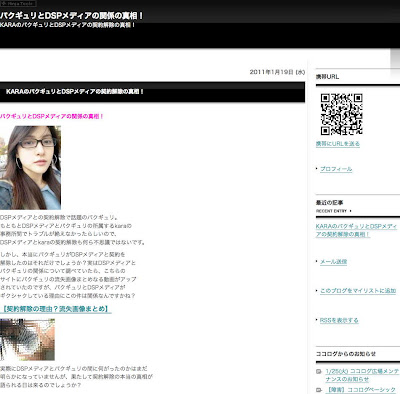Click notice icon beside 1/25(火) entry
Screen dimensions: 400x394
click(319, 371)
